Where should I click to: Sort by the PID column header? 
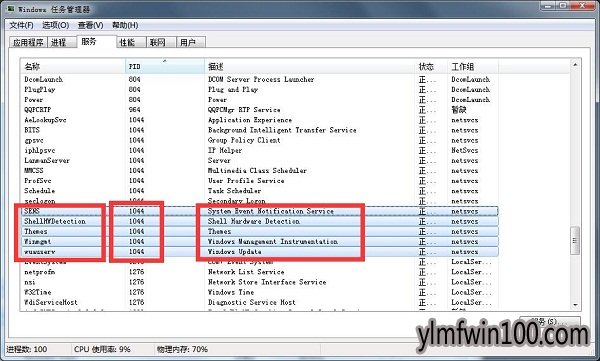(165, 67)
